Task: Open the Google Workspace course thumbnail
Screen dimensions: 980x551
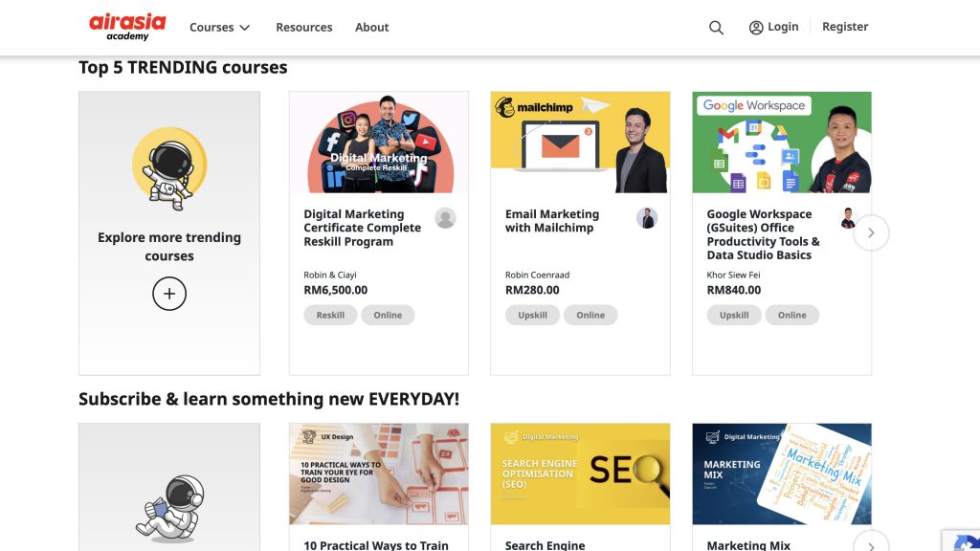Action: click(782, 143)
